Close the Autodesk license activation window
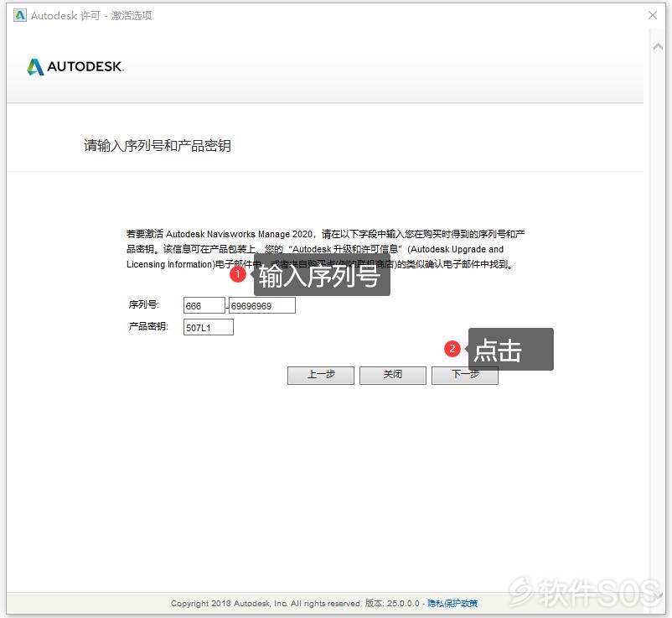672x618 pixels. pos(652,15)
